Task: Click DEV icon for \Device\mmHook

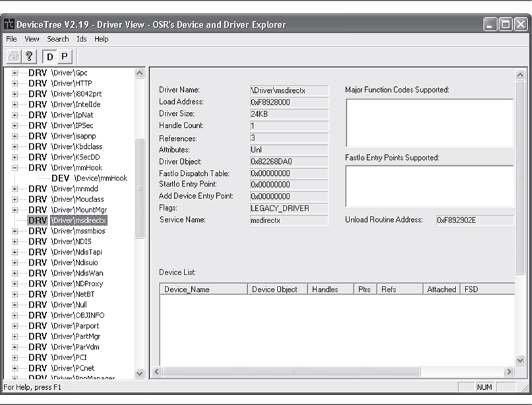Action: [60, 178]
